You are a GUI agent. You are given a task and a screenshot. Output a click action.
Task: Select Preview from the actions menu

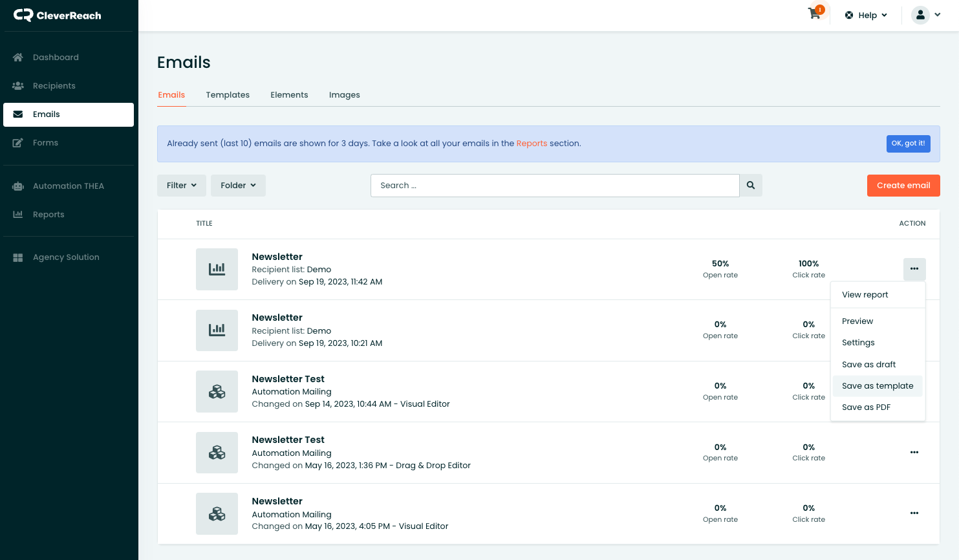tap(857, 321)
